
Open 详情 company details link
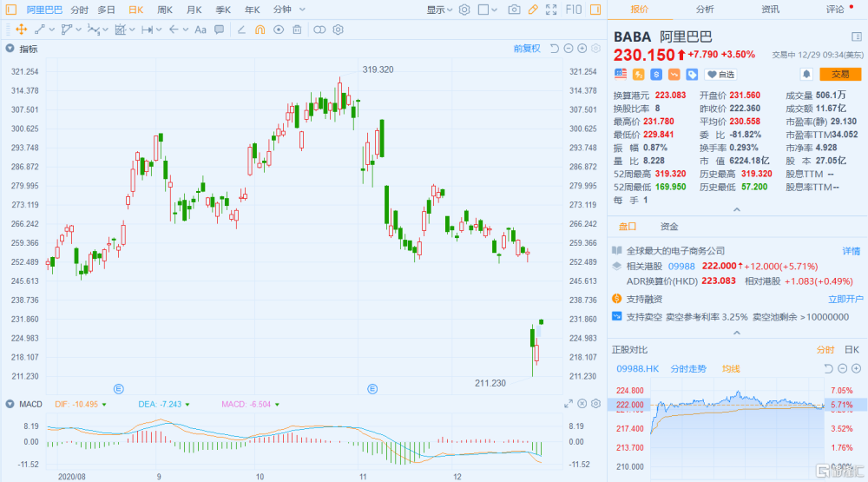click(852, 251)
